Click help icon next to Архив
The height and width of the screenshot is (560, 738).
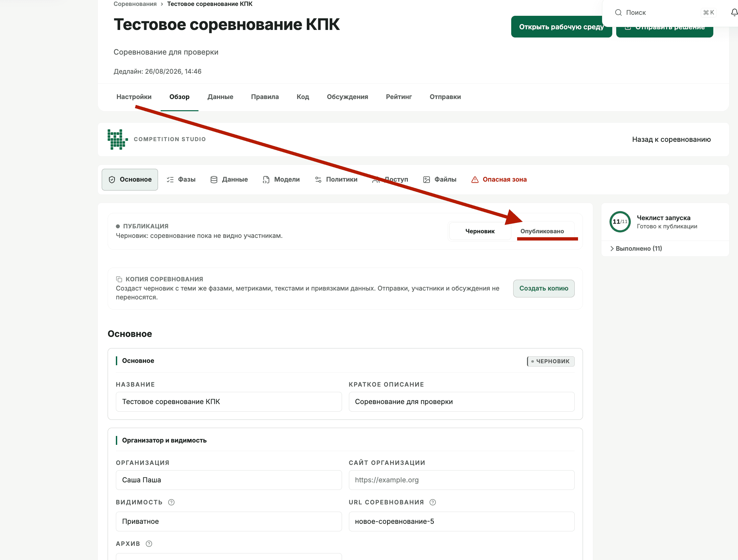[149, 544]
